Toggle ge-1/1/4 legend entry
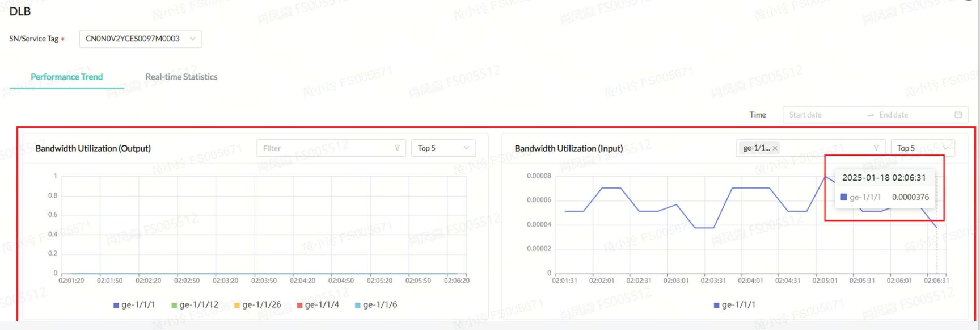The height and width of the screenshot is (330, 980). click(x=318, y=305)
